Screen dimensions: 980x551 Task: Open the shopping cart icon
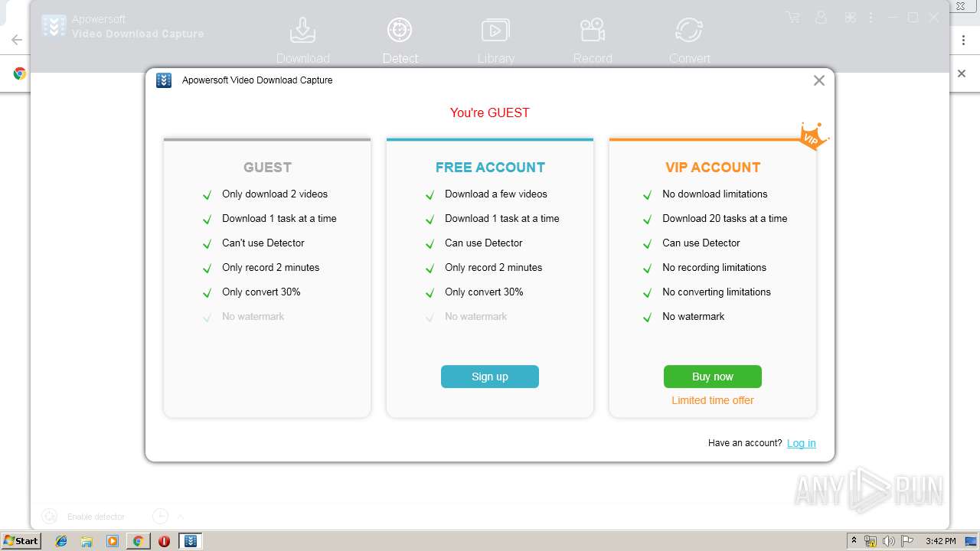click(x=792, y=17)
